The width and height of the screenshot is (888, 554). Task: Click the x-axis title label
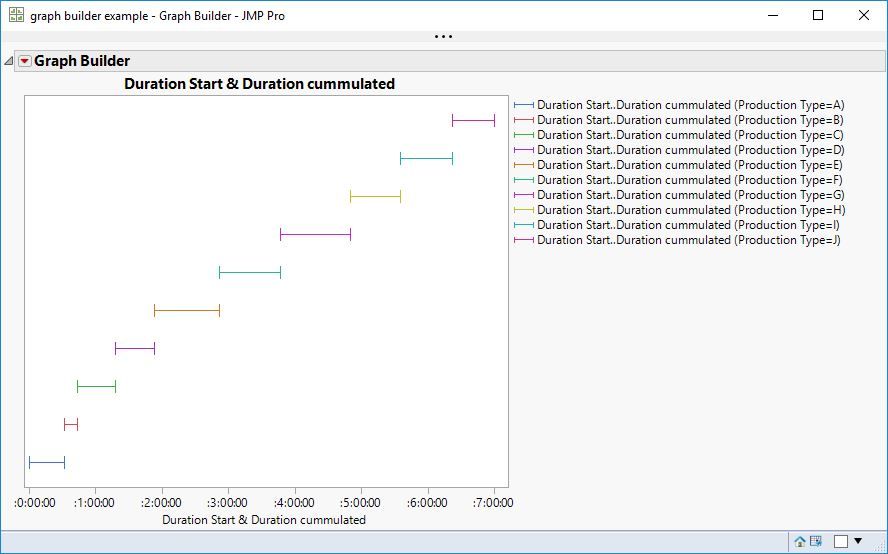point(264,520)
